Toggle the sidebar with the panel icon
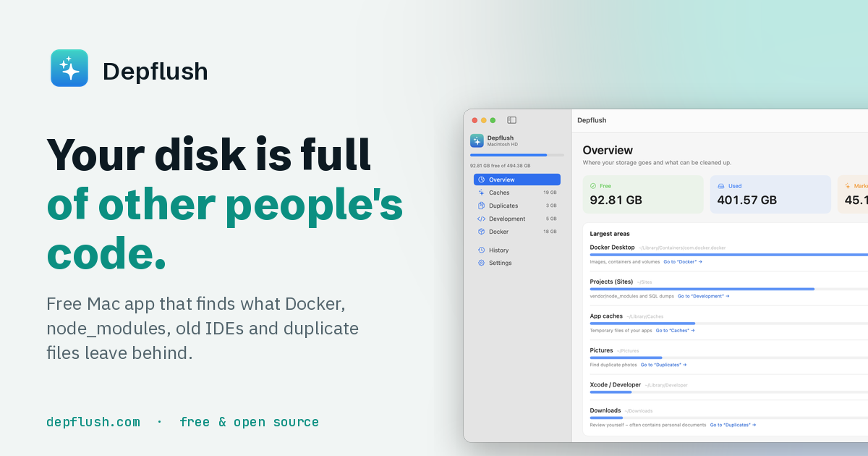 point(511,120)
